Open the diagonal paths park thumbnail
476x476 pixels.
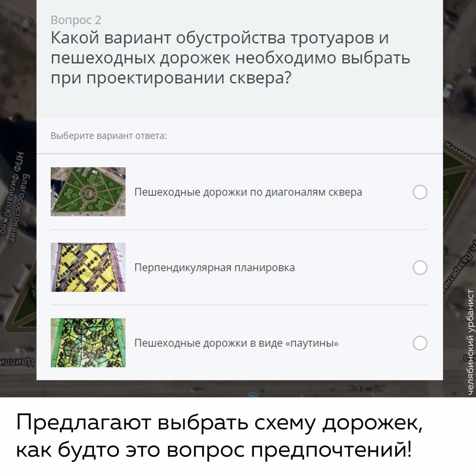[x=88, y=192]
